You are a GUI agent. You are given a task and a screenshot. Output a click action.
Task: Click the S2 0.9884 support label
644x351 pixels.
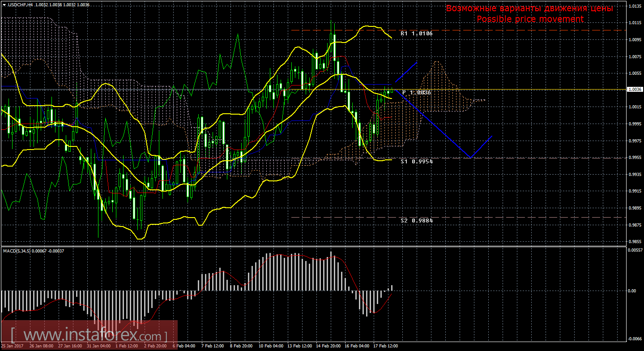coord(417,221)
